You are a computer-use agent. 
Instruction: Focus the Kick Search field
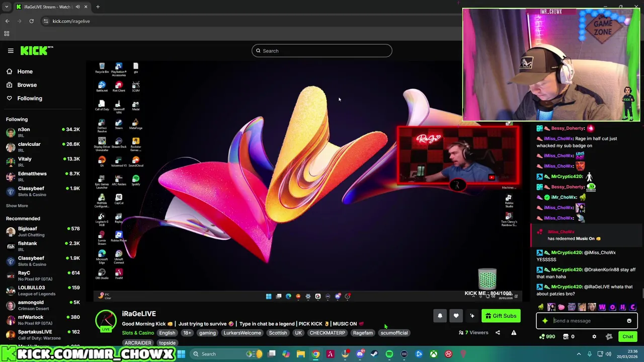(321, 51)
